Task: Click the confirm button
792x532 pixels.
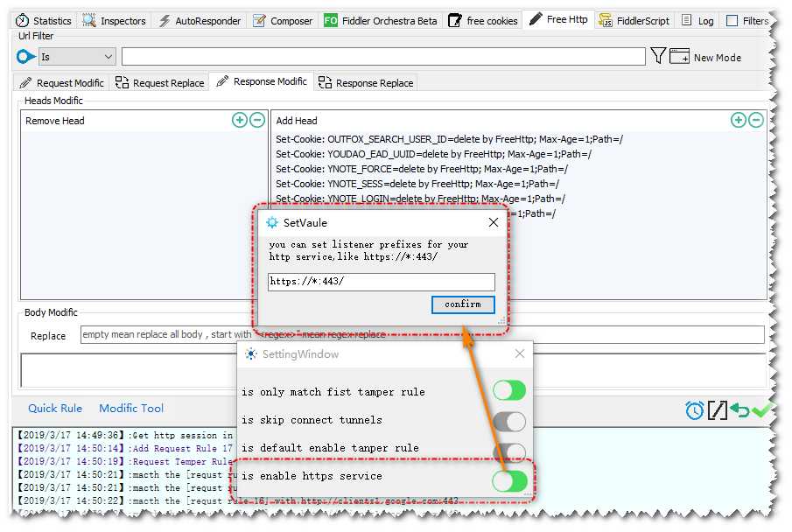Action: coord(463,304)
